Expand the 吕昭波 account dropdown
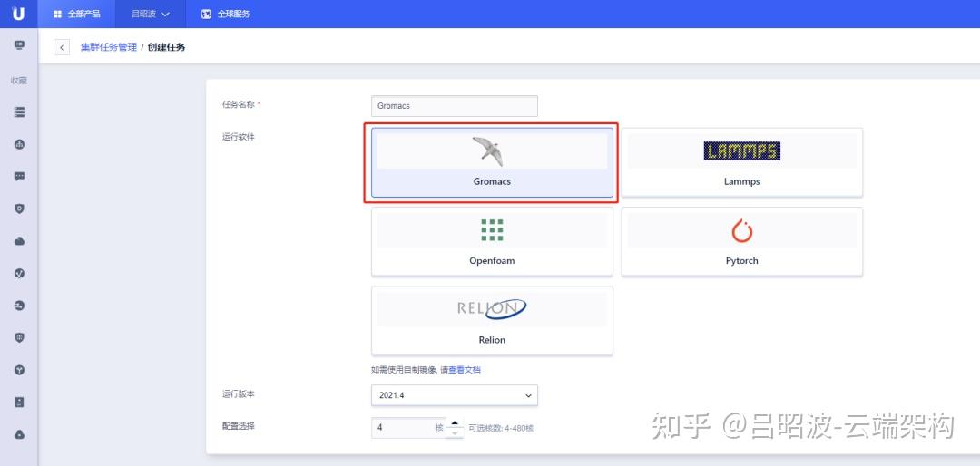The width and height of the screenshot is (980, 466). coord(151,14)
